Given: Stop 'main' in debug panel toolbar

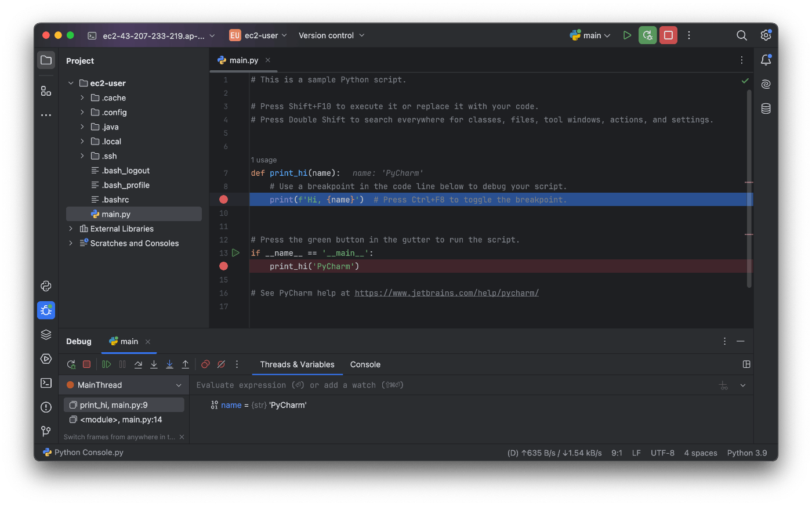Looking at the screenshot, I should click(87, 364).
